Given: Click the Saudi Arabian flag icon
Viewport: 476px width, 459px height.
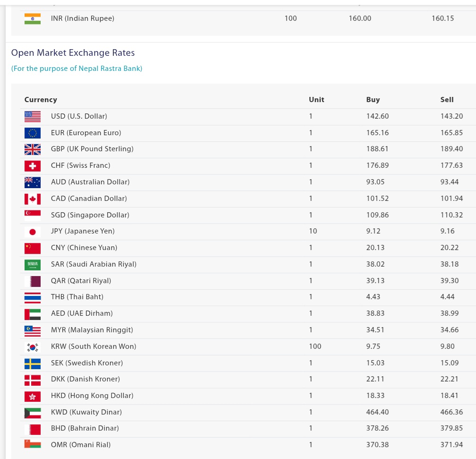Looking at the screenshot, I should 33,265.
